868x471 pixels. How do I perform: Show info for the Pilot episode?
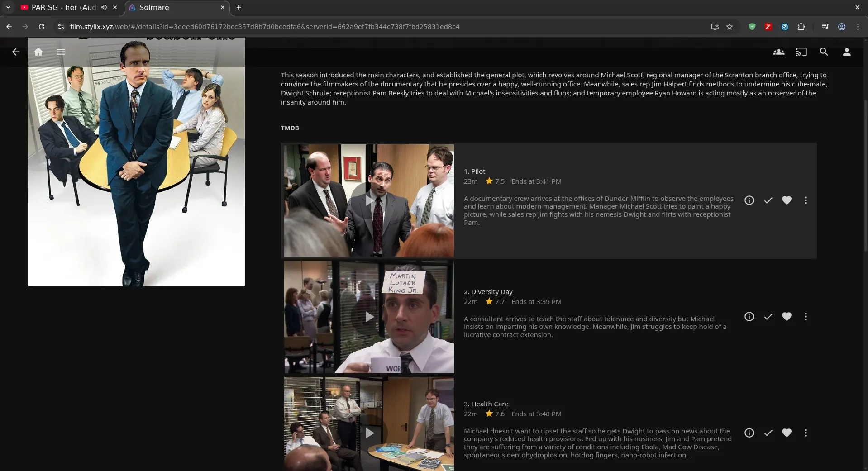tap(749, 200)
